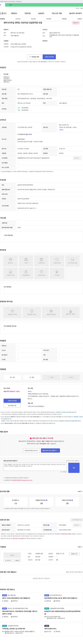Image resolution: width=83 pixels, height=644 pixels.
Task: Open 더보기 next to 입사지원 현황
Action: pos(80,491)
